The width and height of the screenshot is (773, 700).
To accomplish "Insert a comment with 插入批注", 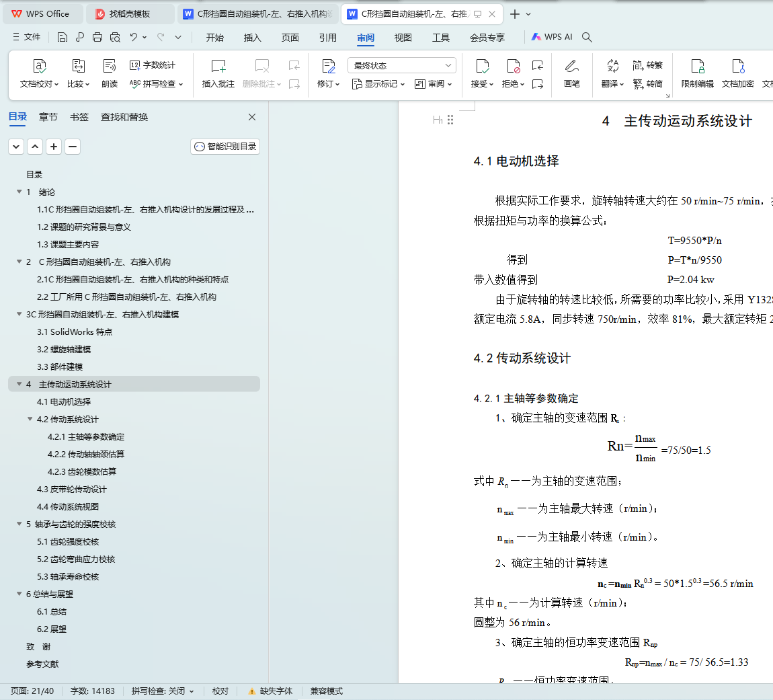I will click(218, 74).
